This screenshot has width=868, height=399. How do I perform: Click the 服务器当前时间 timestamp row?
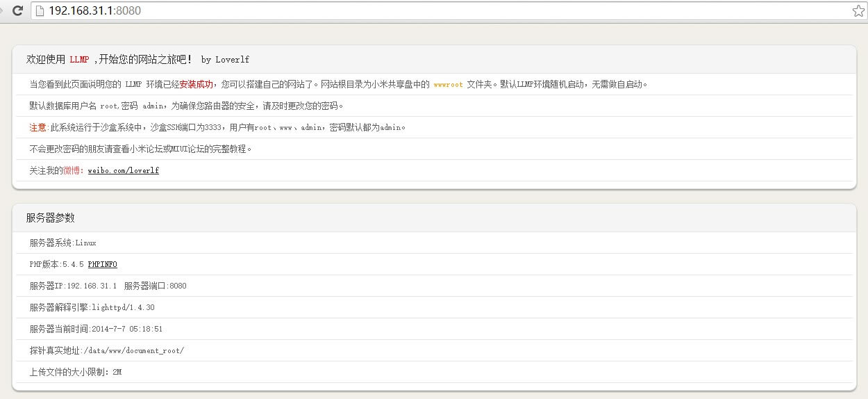coord(96,329)
